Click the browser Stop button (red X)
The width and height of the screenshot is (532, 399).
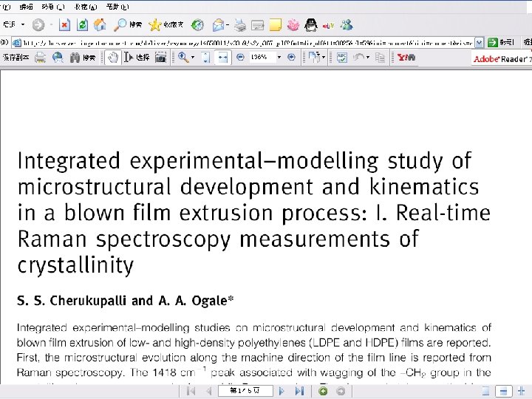64,25
